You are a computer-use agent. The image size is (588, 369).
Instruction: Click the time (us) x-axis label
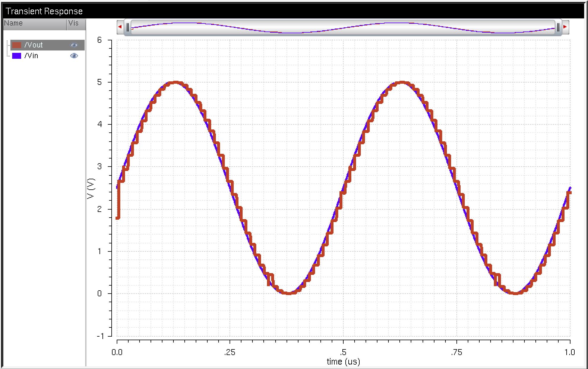[343, 362]
